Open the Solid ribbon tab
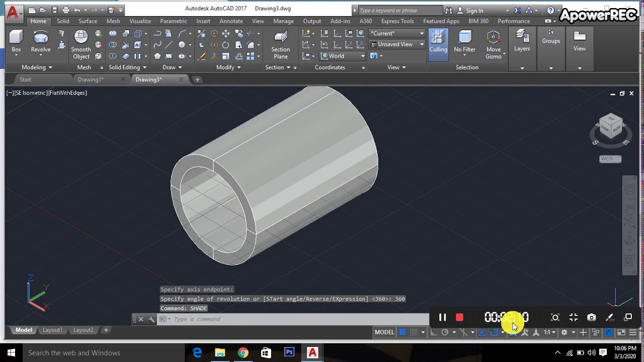The height and width of the screenshot is (362, 644). click(63, 21)
